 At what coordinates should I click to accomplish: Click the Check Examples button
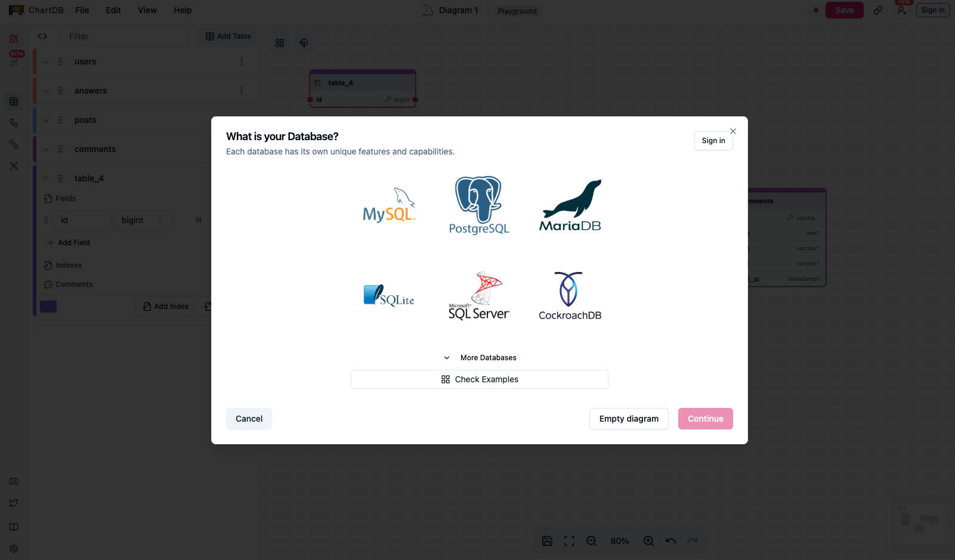(x=480, y=379)
